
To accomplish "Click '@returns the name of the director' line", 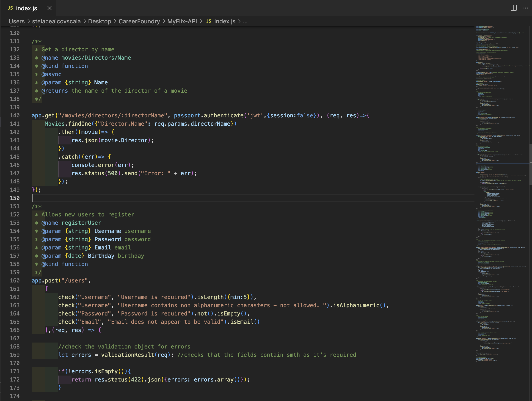I will tap(114, 91).
